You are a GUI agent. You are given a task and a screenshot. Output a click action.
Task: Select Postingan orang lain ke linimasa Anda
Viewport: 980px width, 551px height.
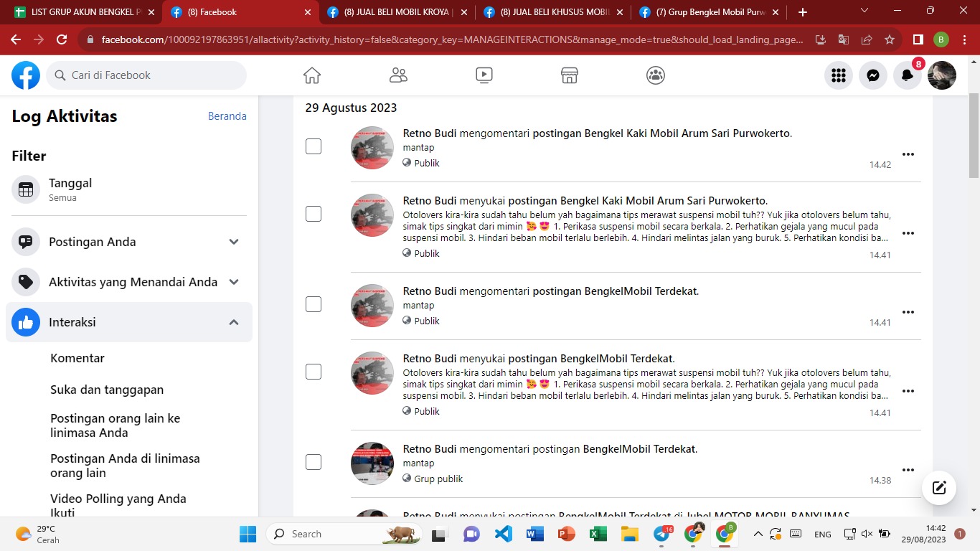pos(116,425)
